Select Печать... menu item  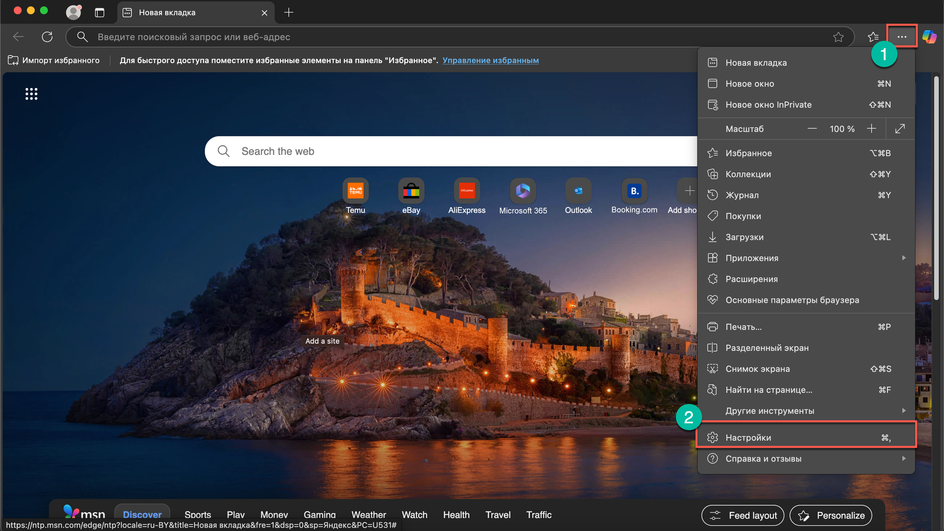[806, 327]
